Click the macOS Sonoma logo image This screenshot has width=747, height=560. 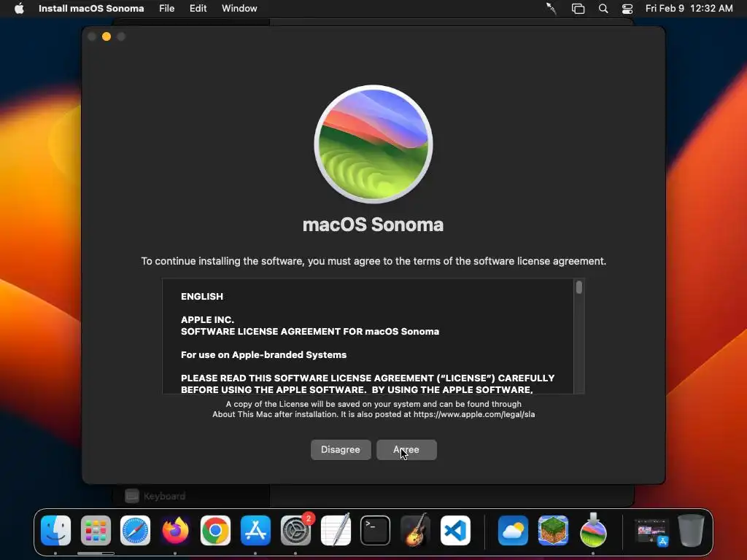click(x=373, y=144)
